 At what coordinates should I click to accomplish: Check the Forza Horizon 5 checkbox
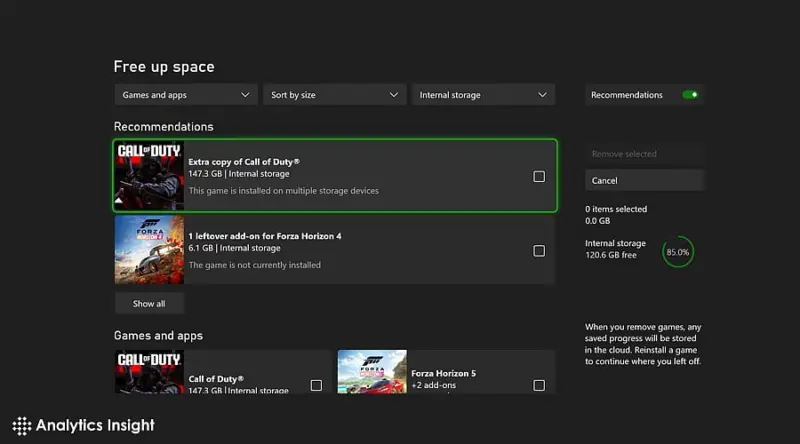(539, 385)
